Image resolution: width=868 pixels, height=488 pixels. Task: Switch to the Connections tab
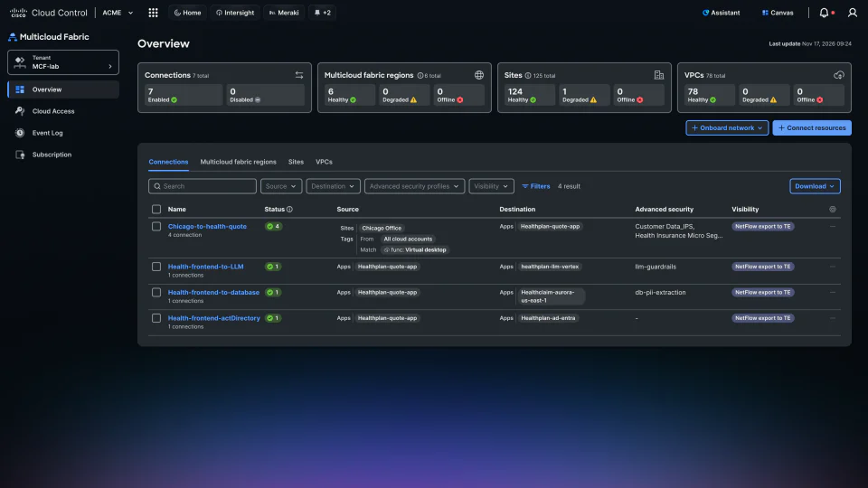[168, 162]
